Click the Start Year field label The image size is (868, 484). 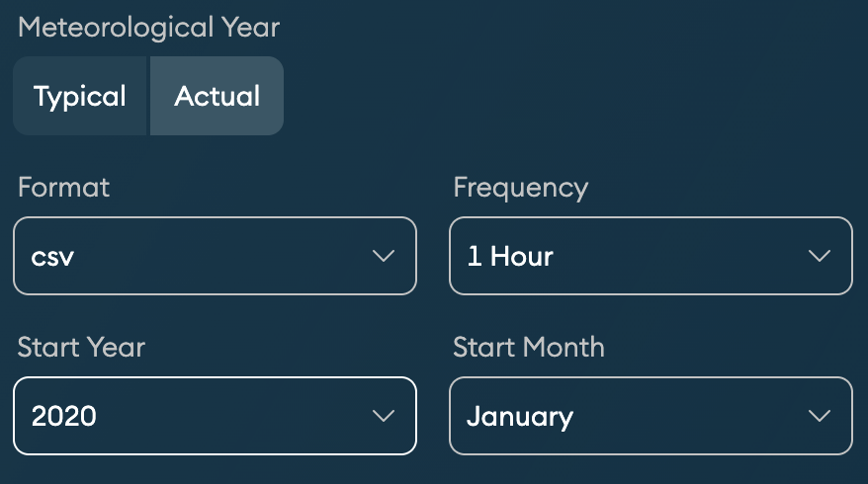tap(81, 347)
